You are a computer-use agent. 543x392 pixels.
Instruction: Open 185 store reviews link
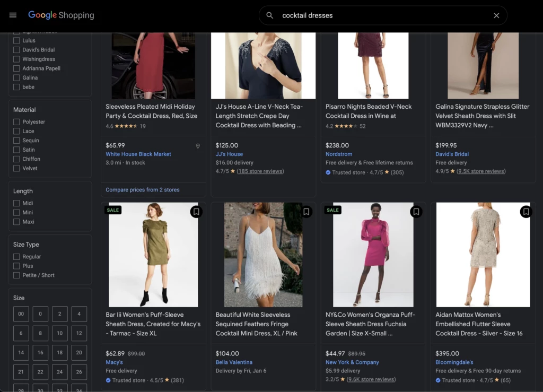[260, 171]
